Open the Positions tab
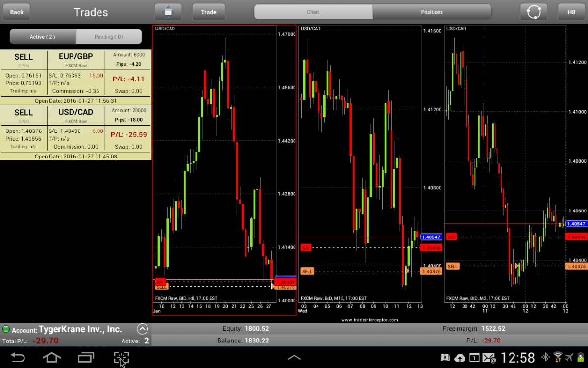This screenshot has height=368, width=588. (432, 12)
